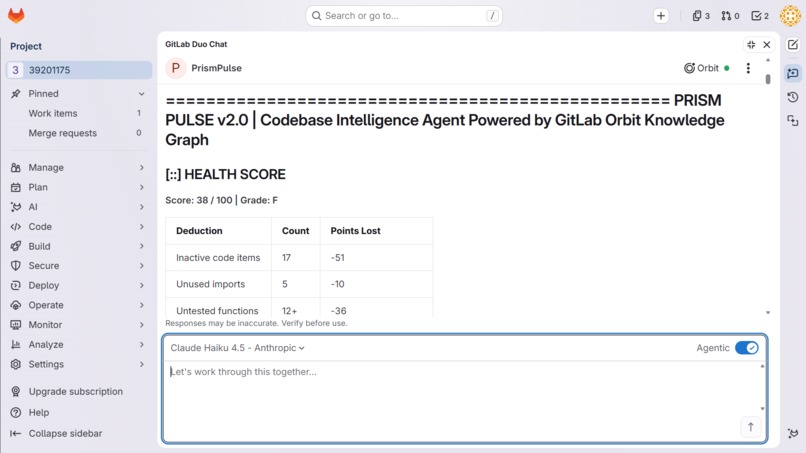This screenshot has width=806, height=453.
Task: Expand the Secure menu
Action: point(79,266)
